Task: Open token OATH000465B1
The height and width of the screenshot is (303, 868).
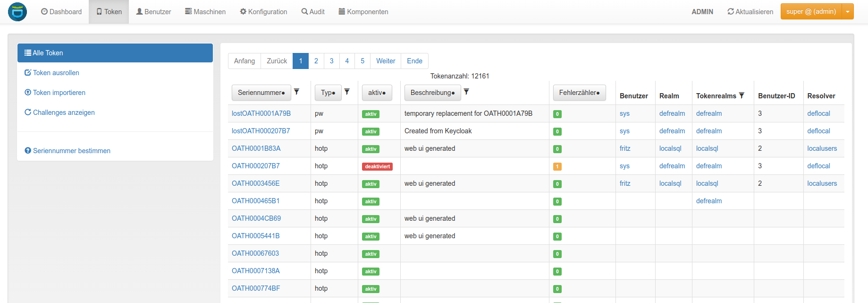Action: (256, 201)
